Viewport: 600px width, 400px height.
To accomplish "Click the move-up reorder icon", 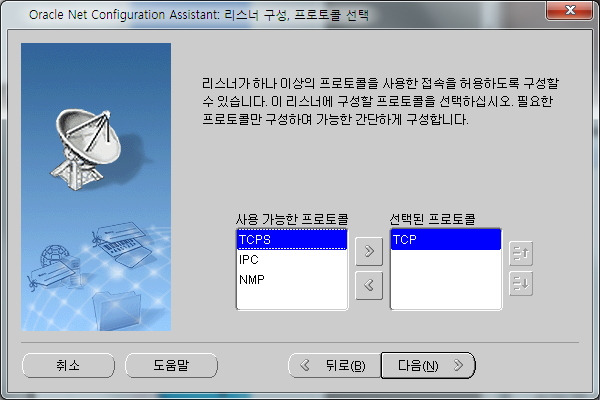I will (521, 253).
